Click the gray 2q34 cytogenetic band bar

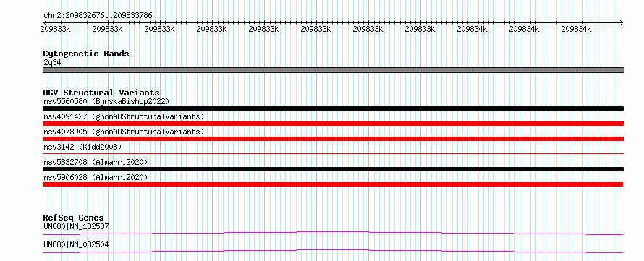[333, 70]
